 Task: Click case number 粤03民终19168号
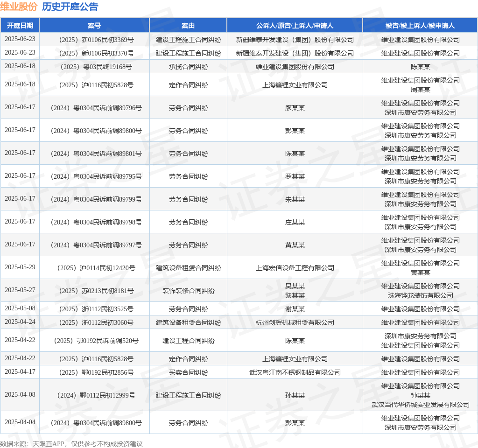[x=96, y=67]
